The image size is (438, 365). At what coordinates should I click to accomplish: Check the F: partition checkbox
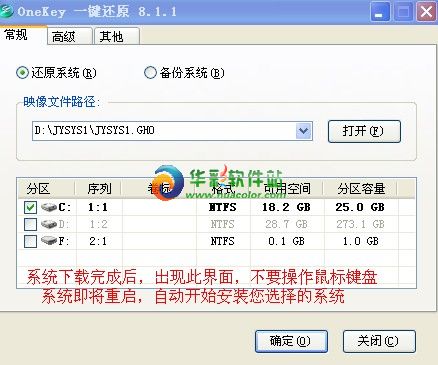coord(30,241)
